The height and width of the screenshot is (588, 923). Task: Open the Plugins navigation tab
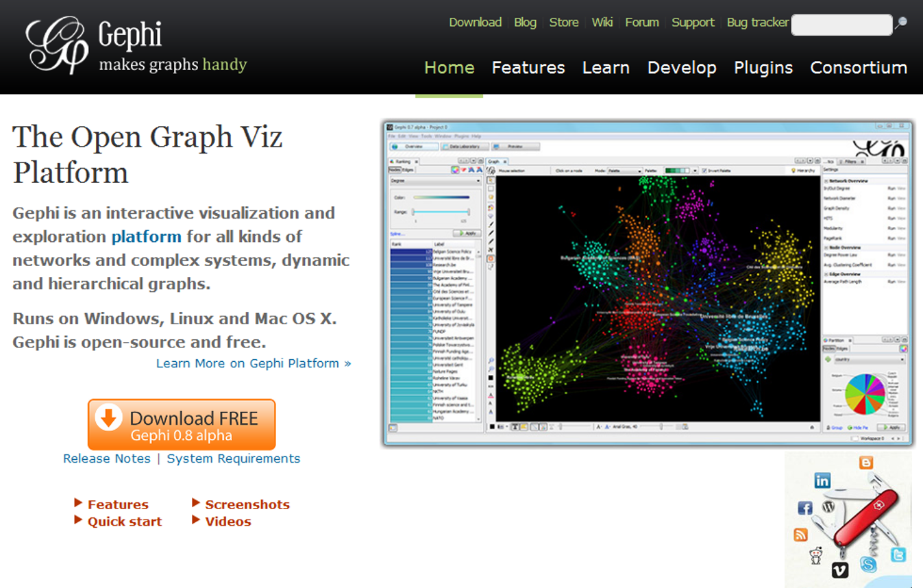coord(763,68)
